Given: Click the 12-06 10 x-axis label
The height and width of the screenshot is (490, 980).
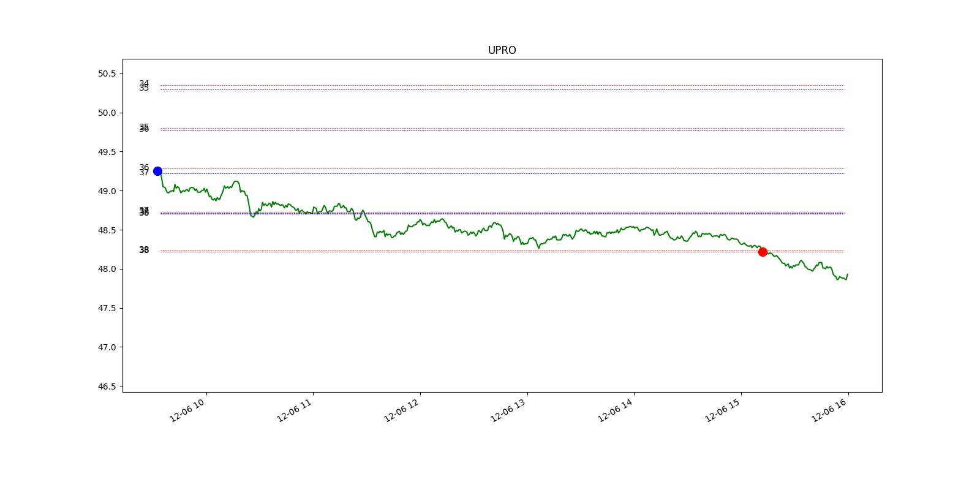Looking at the screenshot, I should 187,410.
